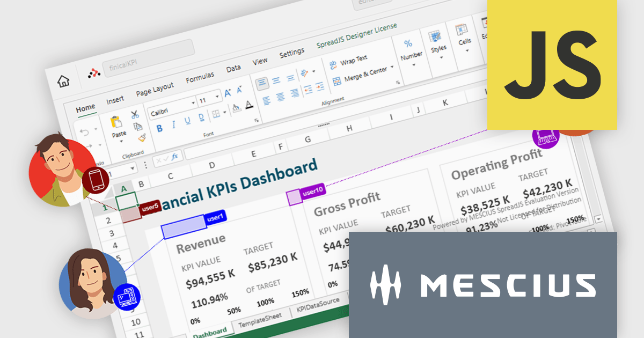Switch to the Home ribbon tab
Screen dimensions: 644x338
(x=85, y=108)
